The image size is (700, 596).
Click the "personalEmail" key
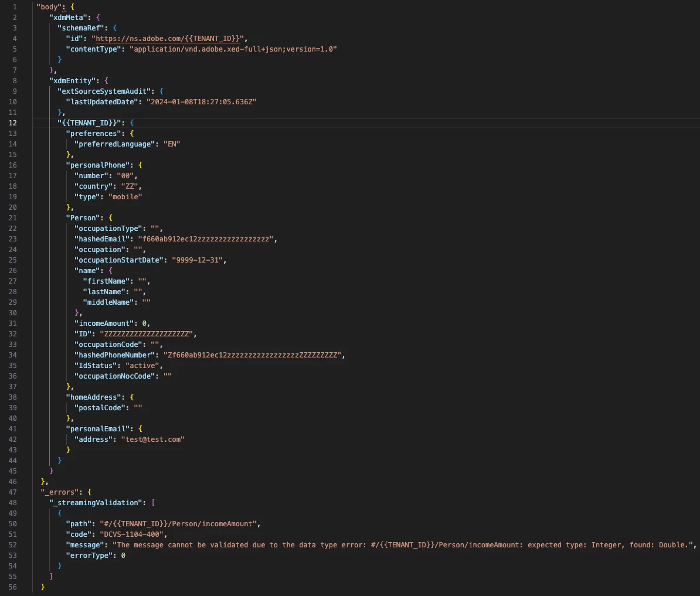pos(98,430)
